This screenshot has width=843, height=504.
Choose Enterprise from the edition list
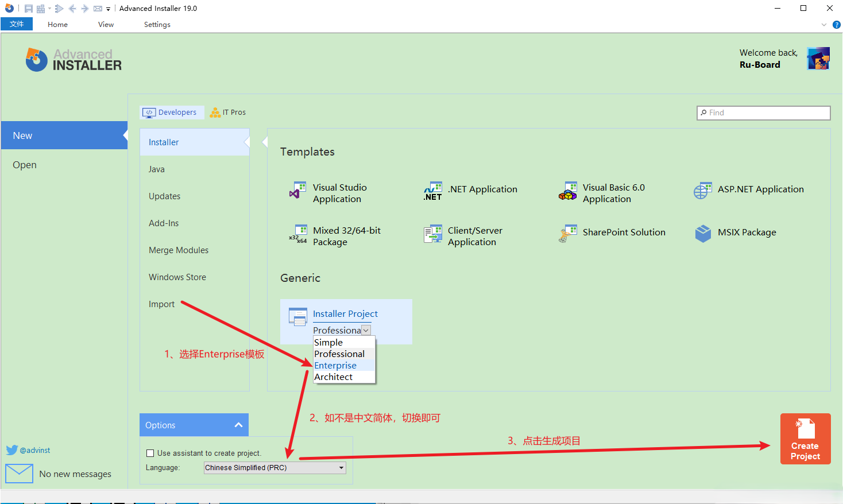point(344,366)
